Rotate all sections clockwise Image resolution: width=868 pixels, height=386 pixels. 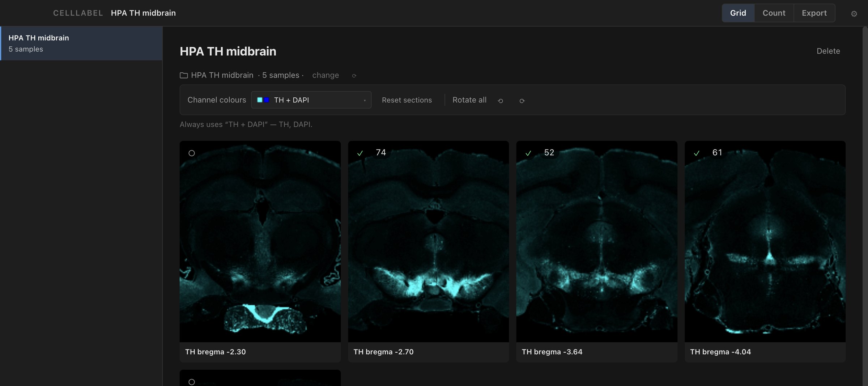click(522, 101)
